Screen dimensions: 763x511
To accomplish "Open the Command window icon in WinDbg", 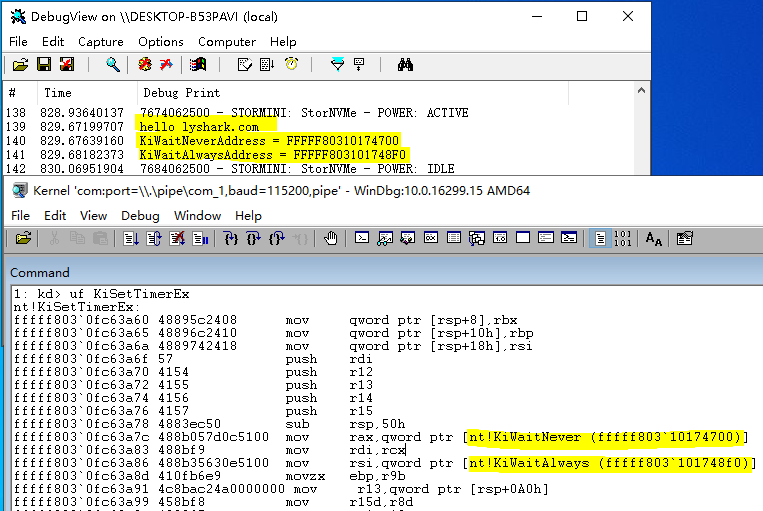I will point(362,238).
